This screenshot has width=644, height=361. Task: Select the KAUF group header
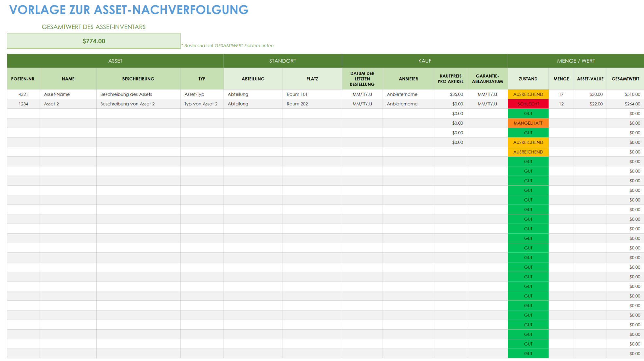(x=425, y=61)
